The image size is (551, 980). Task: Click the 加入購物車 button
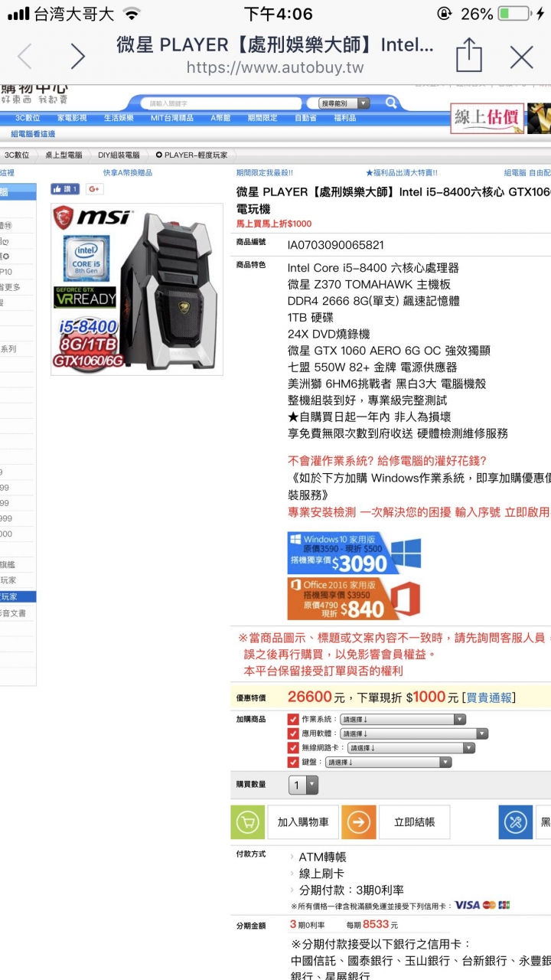point(302,822)
